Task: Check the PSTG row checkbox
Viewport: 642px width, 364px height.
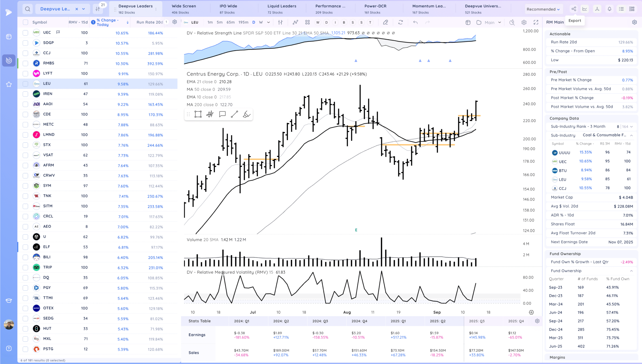Action: pyautogui.click(x=25, y=349)
